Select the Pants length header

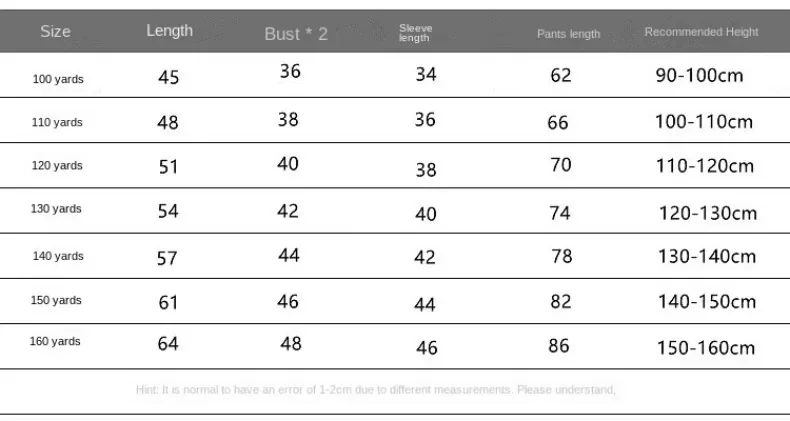pos(568,34)
